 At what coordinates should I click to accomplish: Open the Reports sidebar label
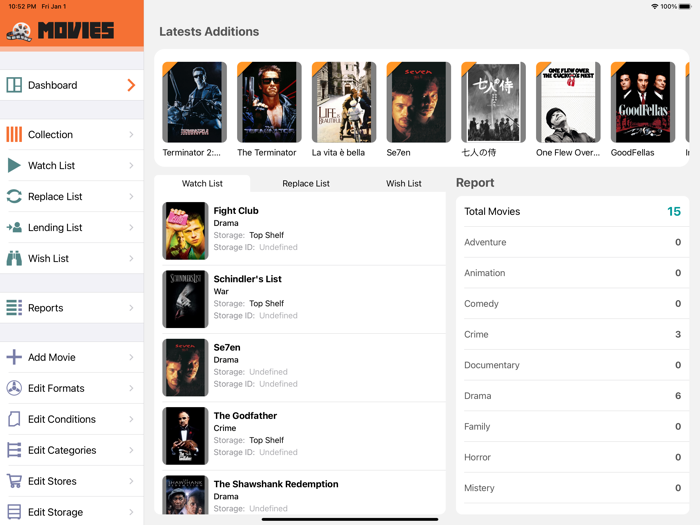(x=46, y=308)
